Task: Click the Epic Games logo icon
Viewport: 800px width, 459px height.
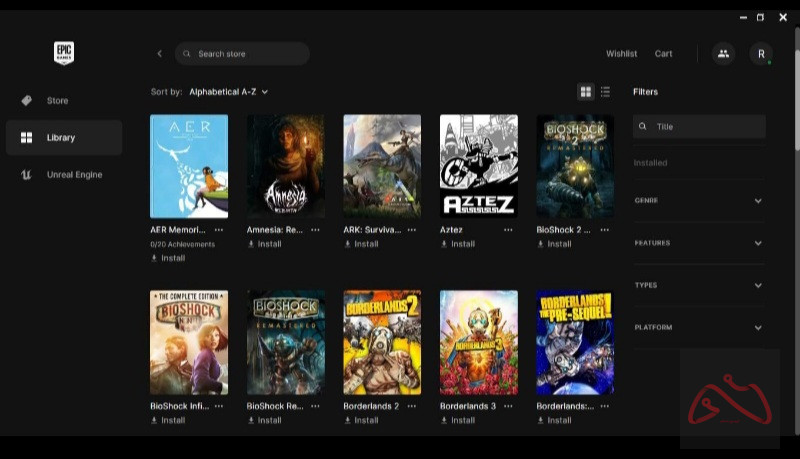Action: pos(65,53)
